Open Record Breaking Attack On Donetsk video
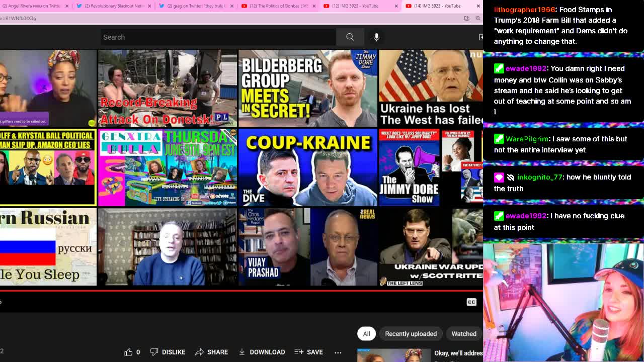Viewport: 644px width, 362px height. tap(168, 88)
